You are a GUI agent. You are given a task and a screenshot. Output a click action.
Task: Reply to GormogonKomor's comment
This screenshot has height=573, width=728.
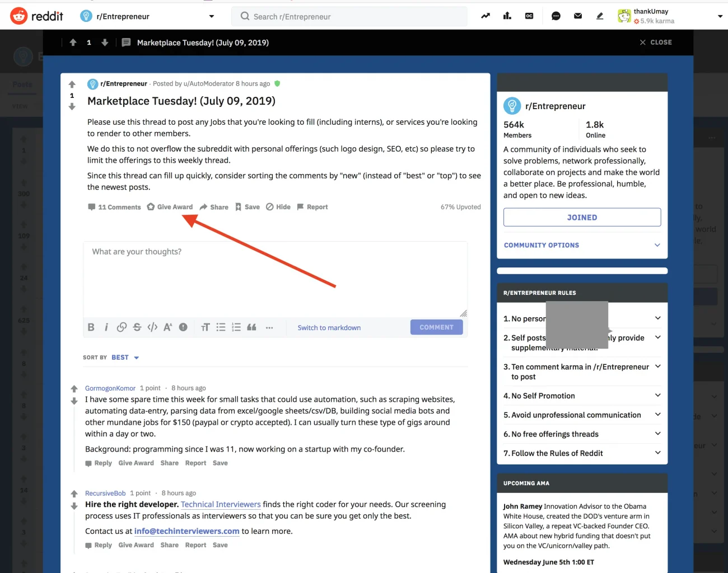[x=99, y=463]
